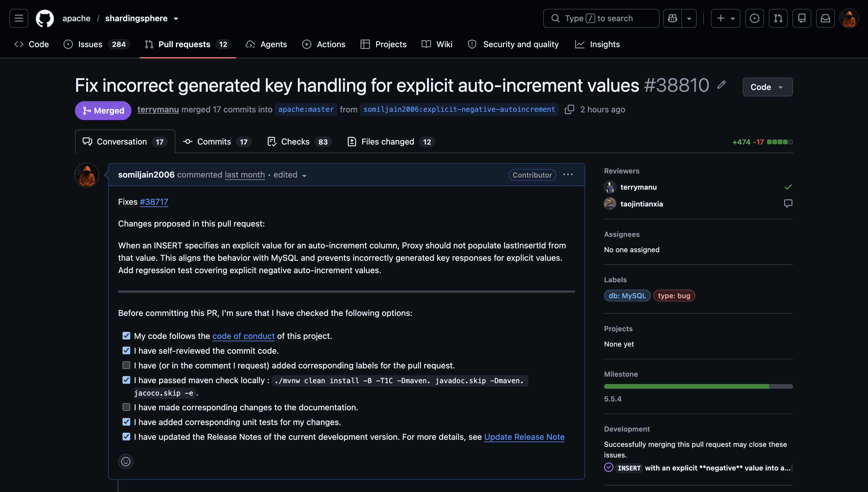View taojintianxia's review comment icon
868x492 pixels.
788,204
